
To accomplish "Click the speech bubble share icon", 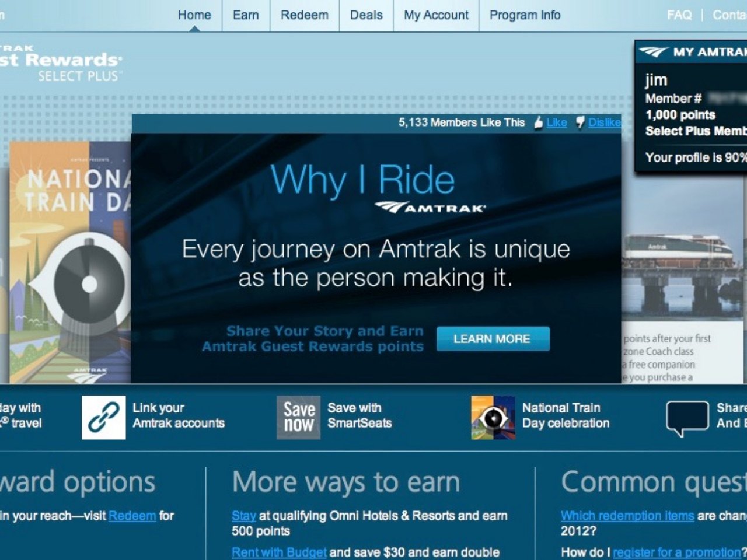I will [x=687, y=418].
